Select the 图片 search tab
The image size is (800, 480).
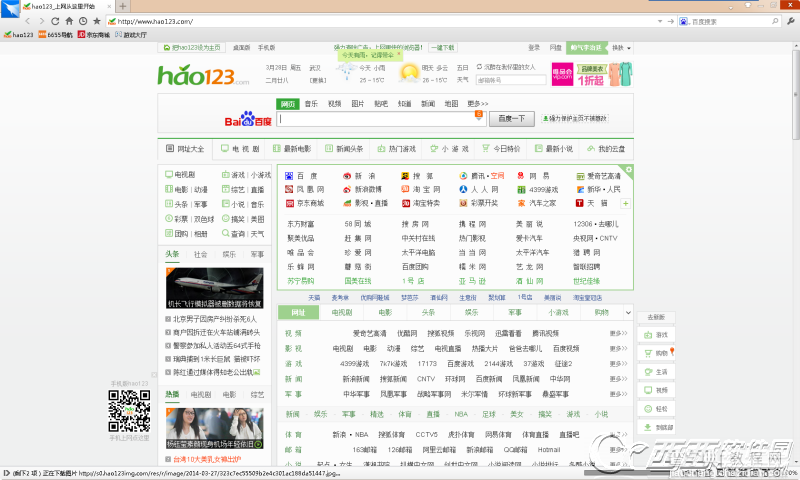point(358,104)
